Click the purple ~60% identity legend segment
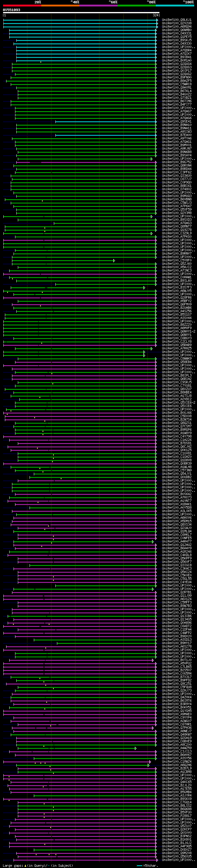 (x=99, y=6)
